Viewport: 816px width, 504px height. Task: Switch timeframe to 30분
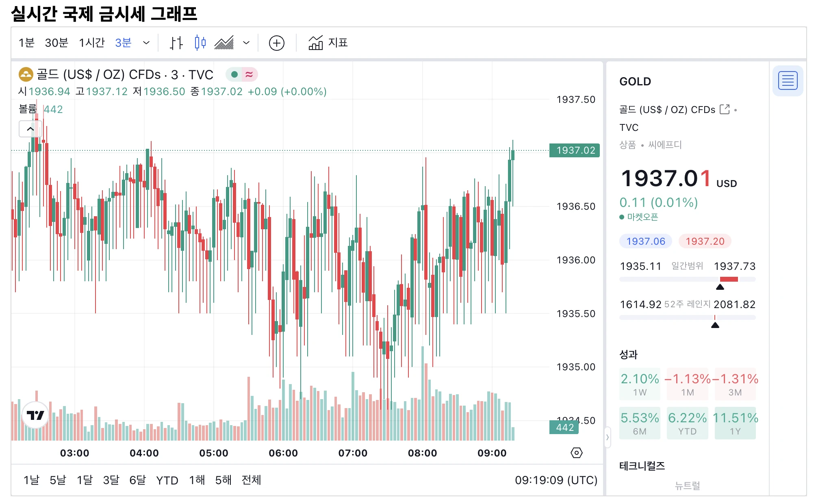[x=56, y=43]
